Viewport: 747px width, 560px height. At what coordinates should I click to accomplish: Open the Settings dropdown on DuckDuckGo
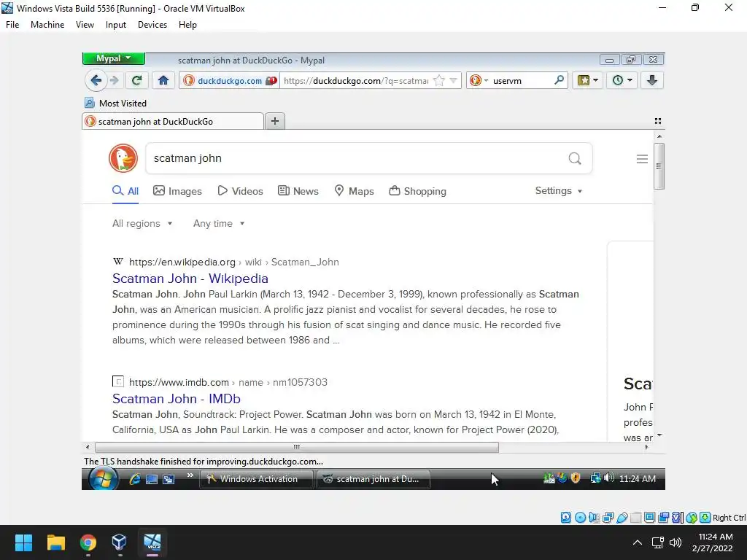click(x=558, y=190)
